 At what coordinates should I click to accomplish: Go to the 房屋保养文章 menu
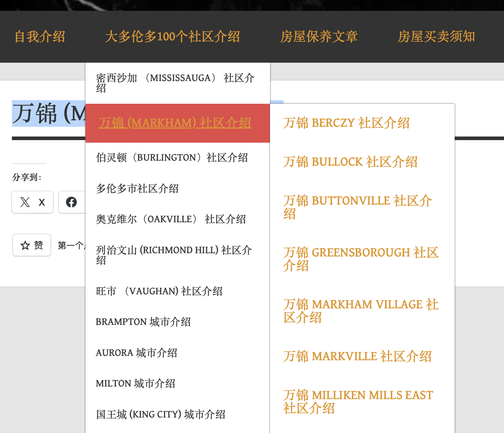coord(319,37)
